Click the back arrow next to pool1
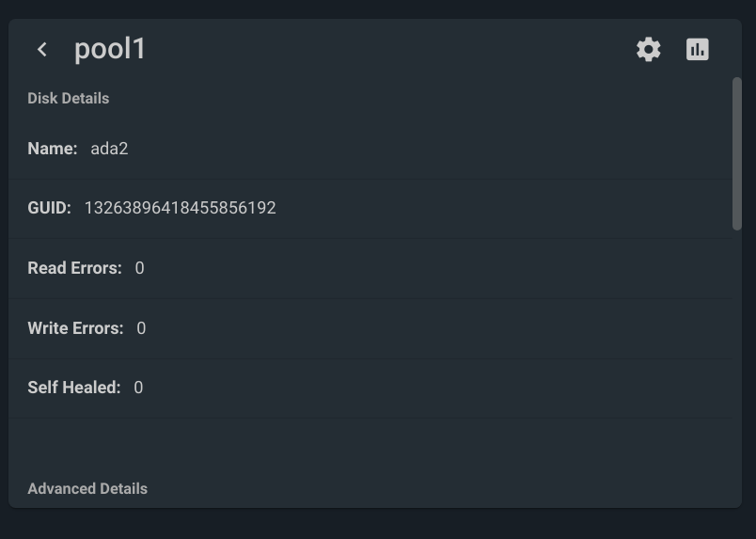Viewport: 756px width, 539px height. tap(42, 49)
